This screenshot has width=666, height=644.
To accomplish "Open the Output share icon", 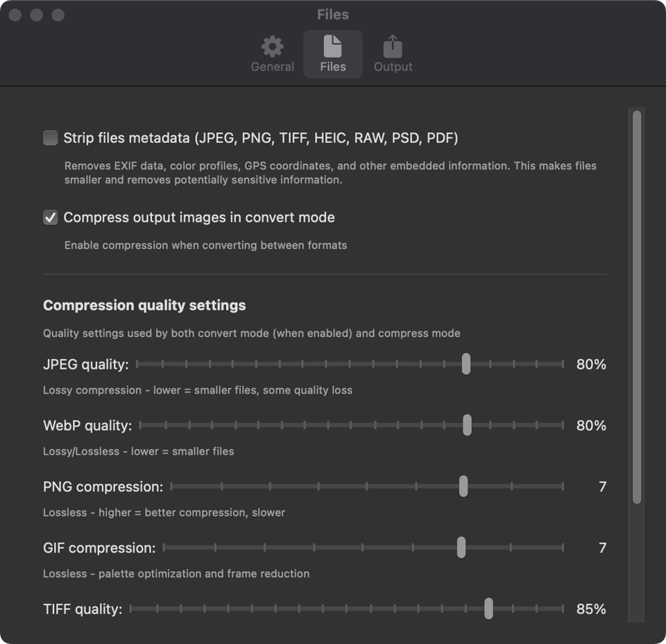I will coord(393,46).
